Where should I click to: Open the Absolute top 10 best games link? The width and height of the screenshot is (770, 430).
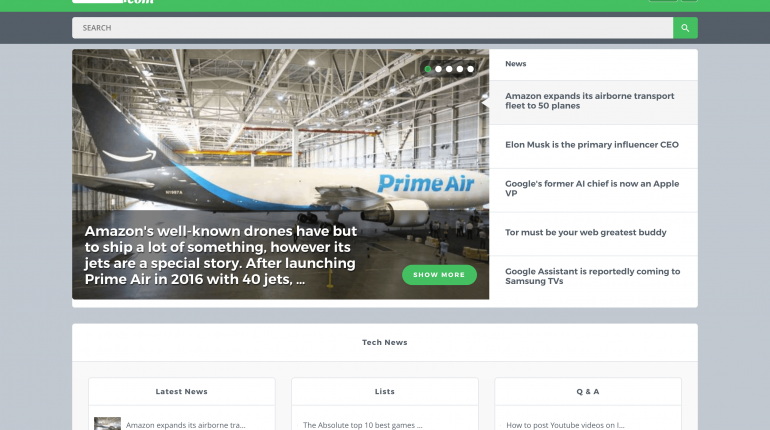click(x=362, y=425)
